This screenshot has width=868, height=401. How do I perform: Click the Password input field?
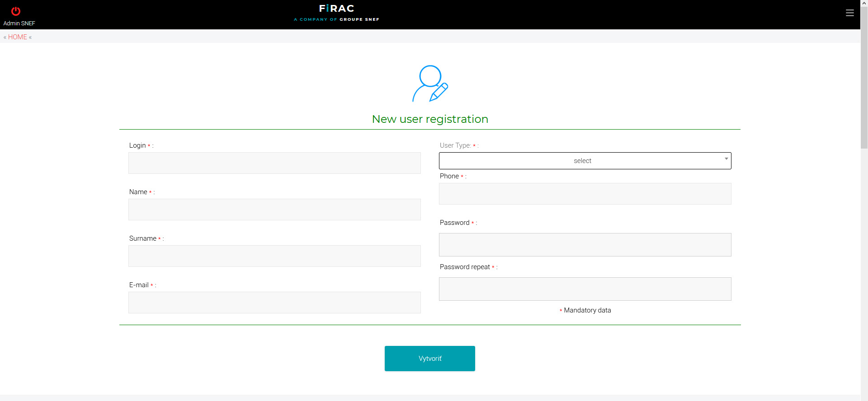(x=585, y=245)
